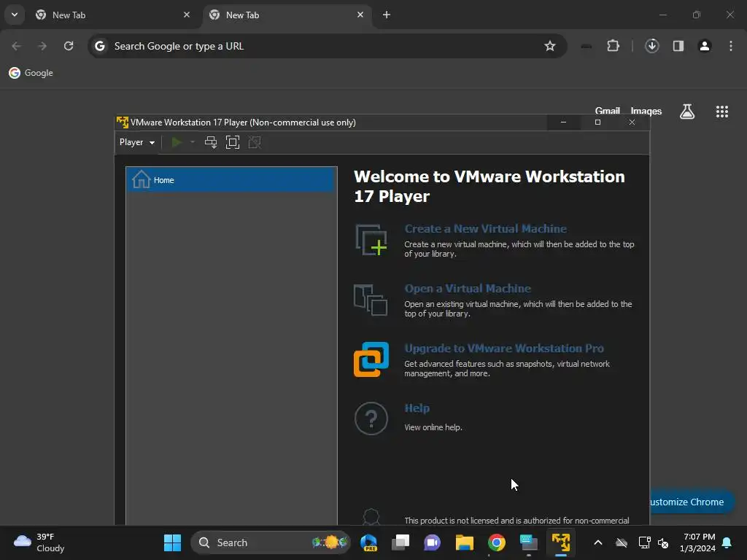Click the muted volume tray icon
The image size is (747, 560).
click(x=662, y=542)
